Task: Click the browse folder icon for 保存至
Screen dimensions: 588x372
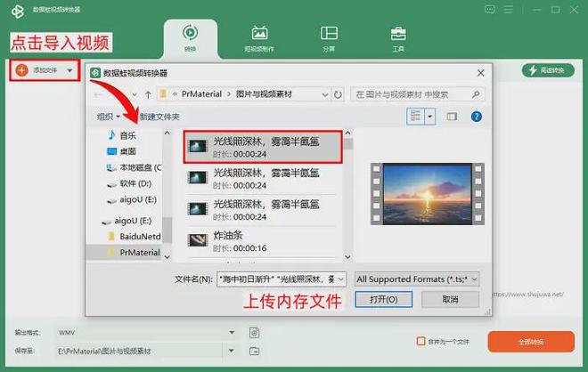Action: (x=254, y=352)
